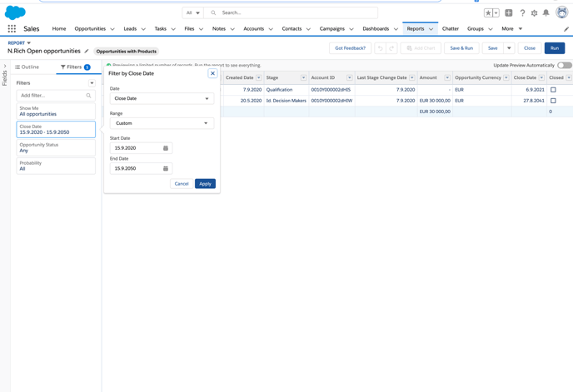Open the Opportunity Status filter
The image size is (573, 392).
pos(56,147)
